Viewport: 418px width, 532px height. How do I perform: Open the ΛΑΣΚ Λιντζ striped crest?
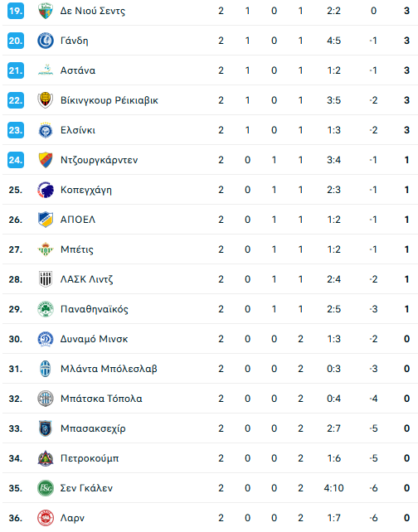(x=45, y=279)
